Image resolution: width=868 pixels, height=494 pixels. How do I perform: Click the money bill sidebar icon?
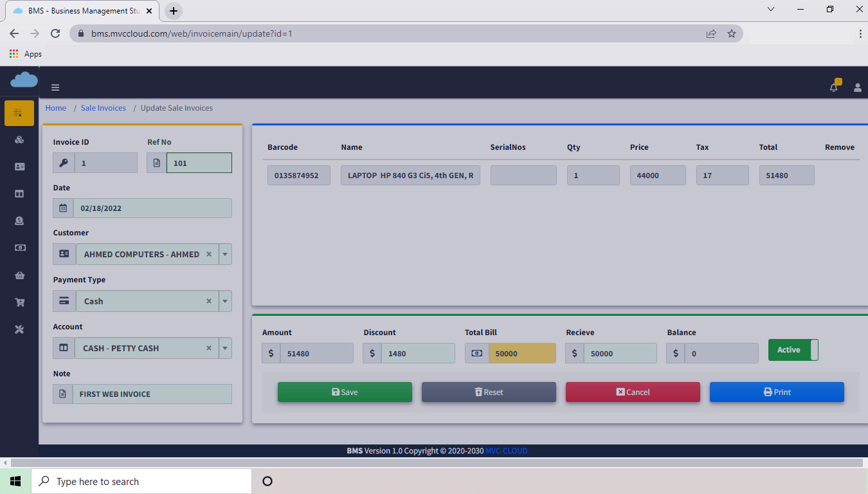click(19, 248)
